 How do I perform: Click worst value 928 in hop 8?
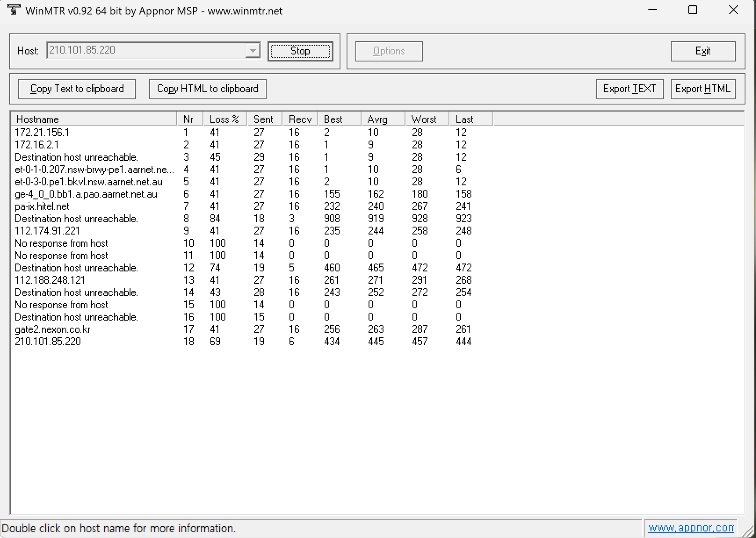click(x=420, y=219)
